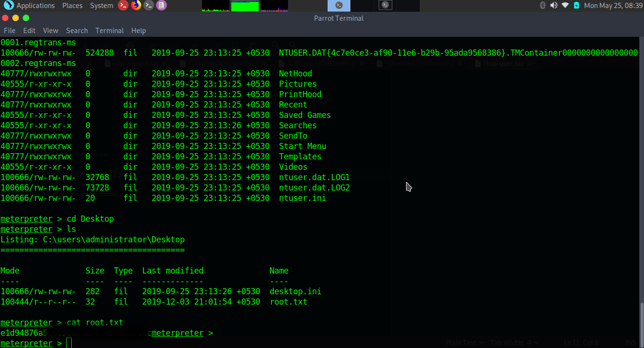This screenshot has height=348, width=644.
Task: Switch to the highlighted terminal window in taskbar
Action: [x=339, y=6]
